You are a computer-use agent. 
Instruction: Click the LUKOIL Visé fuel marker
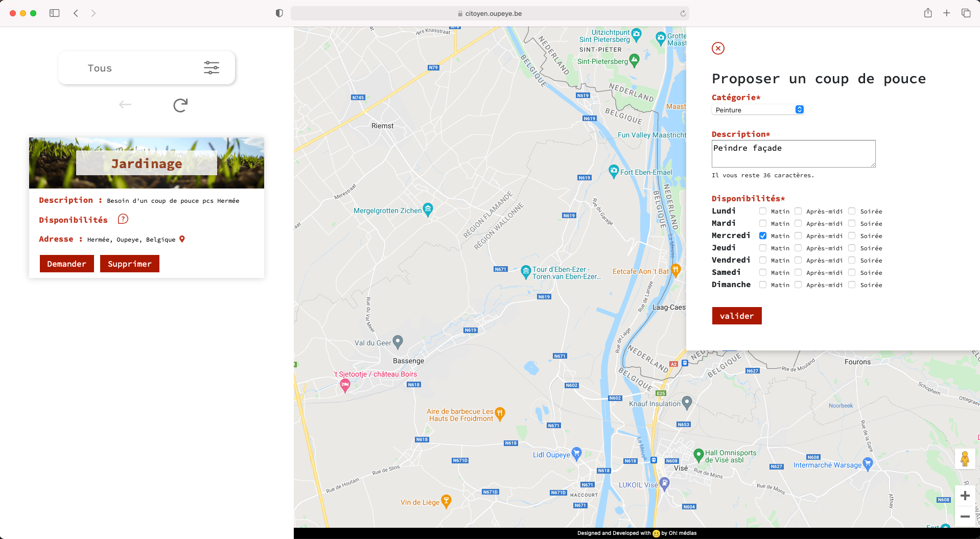(664, 483)
